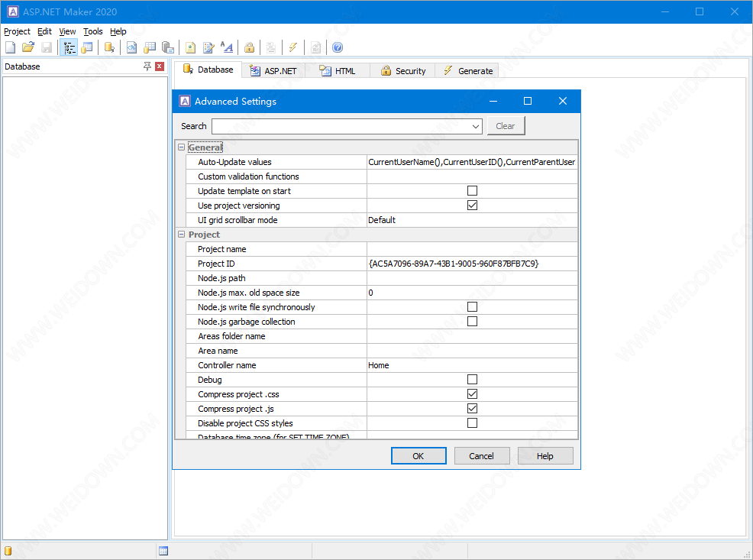Click the page with globe toolbar icon

pyautogui.click(x=191, y=47)
